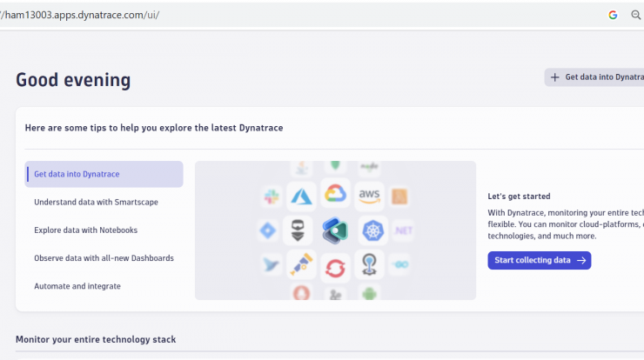Click the Good evening heading
644x360 pixels.
click(x=73, y=80)
